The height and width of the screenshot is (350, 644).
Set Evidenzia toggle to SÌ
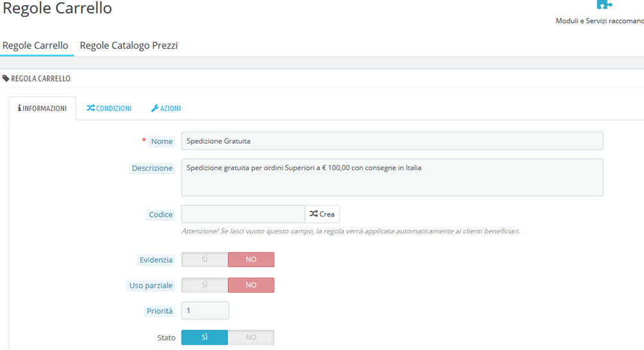click(x=205, y=259)
